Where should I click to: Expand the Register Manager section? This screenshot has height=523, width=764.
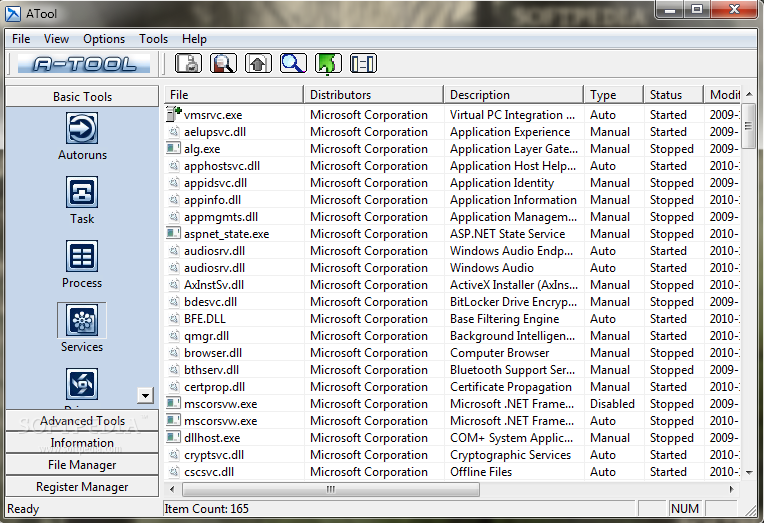[x=82, y=486]
